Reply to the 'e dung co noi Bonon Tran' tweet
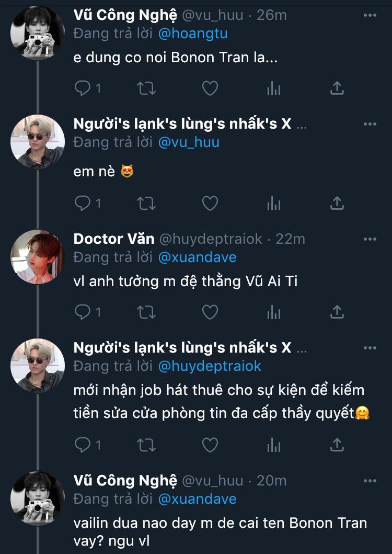Image resolution: width=392 pixels, height=554 pixels. click(83, 88)
